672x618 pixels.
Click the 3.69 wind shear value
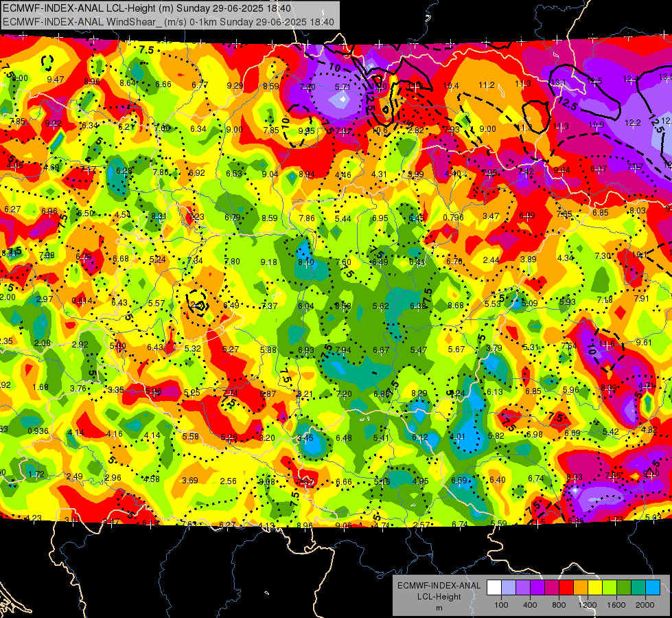point(190,481)
